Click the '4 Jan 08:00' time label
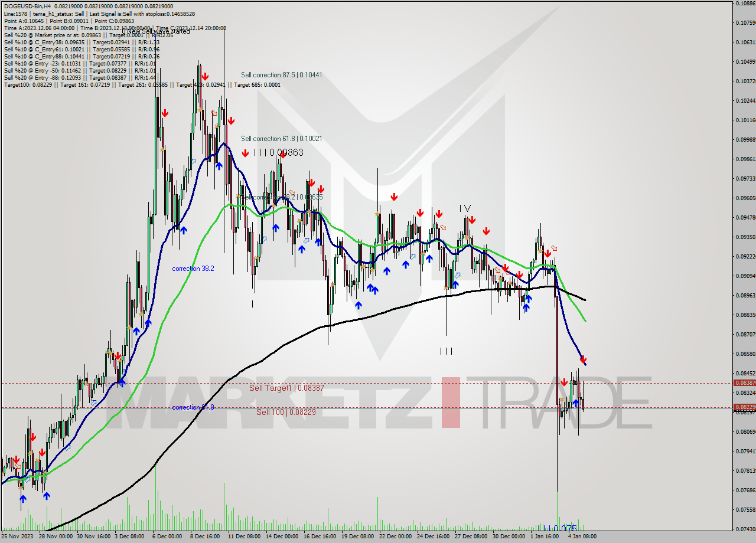The image size is (756, 543). 582,537
